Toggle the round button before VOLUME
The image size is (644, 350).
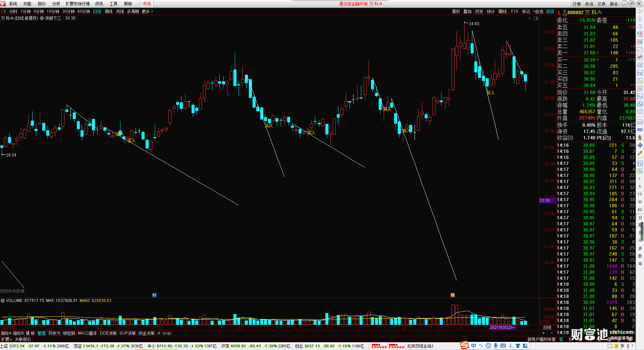tap(3, 301)
